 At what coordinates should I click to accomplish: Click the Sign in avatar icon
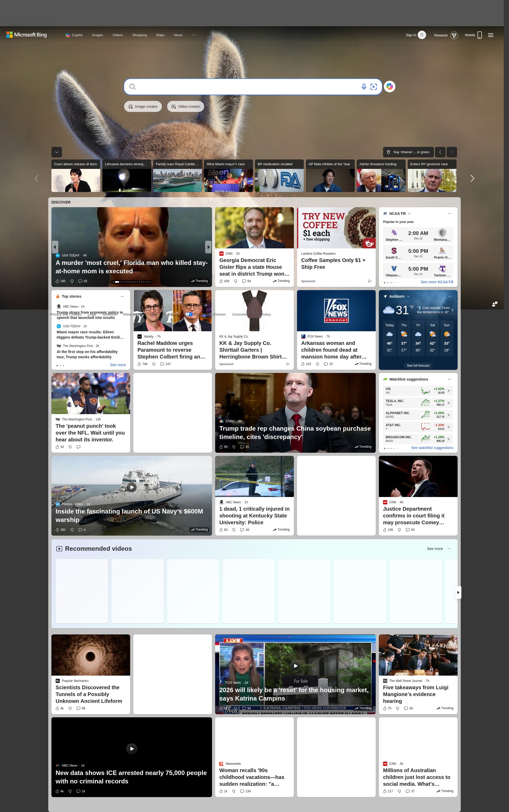tap(422, 35)
